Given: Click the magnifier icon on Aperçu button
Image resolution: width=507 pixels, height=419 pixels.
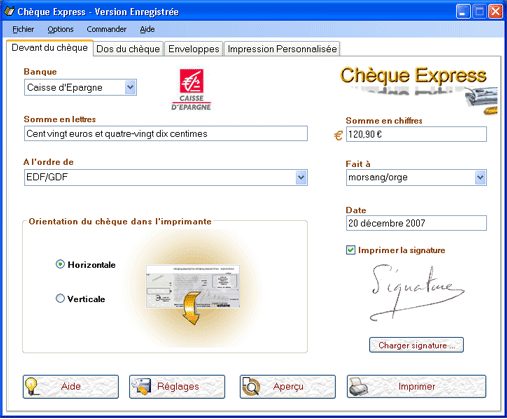Looking at the screenshot, I should [251, 387].
